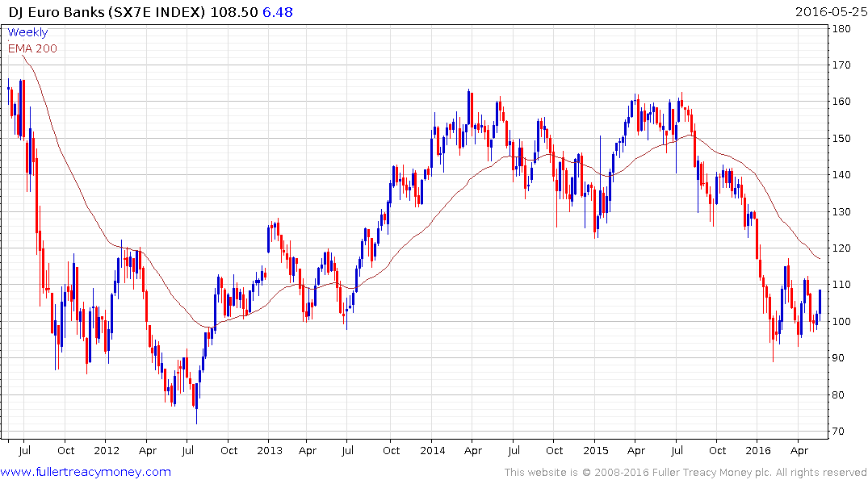The image size is (868, 484).
Task: Click the 120 price axis label
Action: click(841, 248)
